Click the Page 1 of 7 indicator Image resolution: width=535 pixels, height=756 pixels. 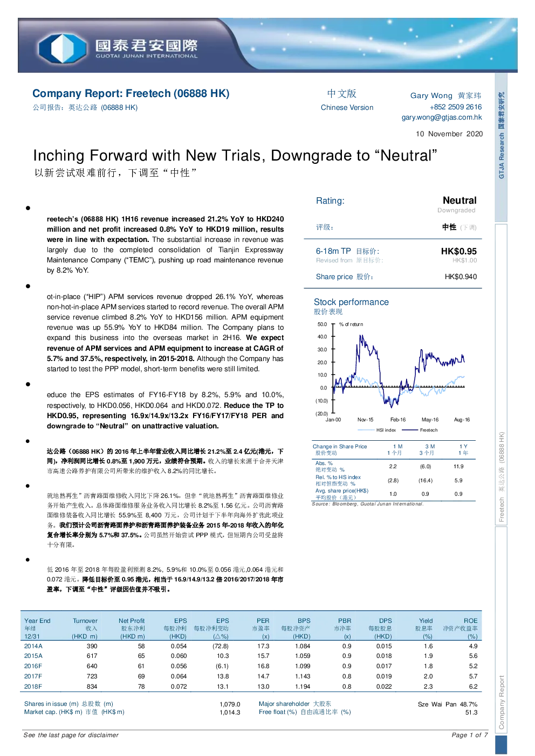tap(470, 735)
